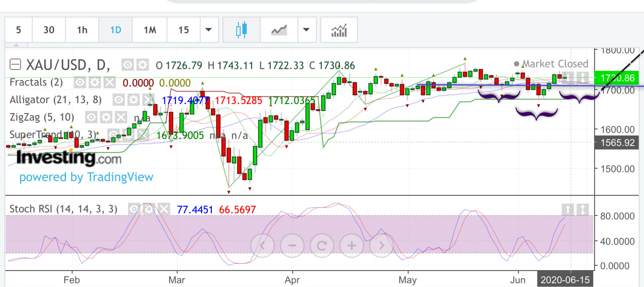Hide the Alligator indicator
The image size is (644, 287).
click(118, 100)
